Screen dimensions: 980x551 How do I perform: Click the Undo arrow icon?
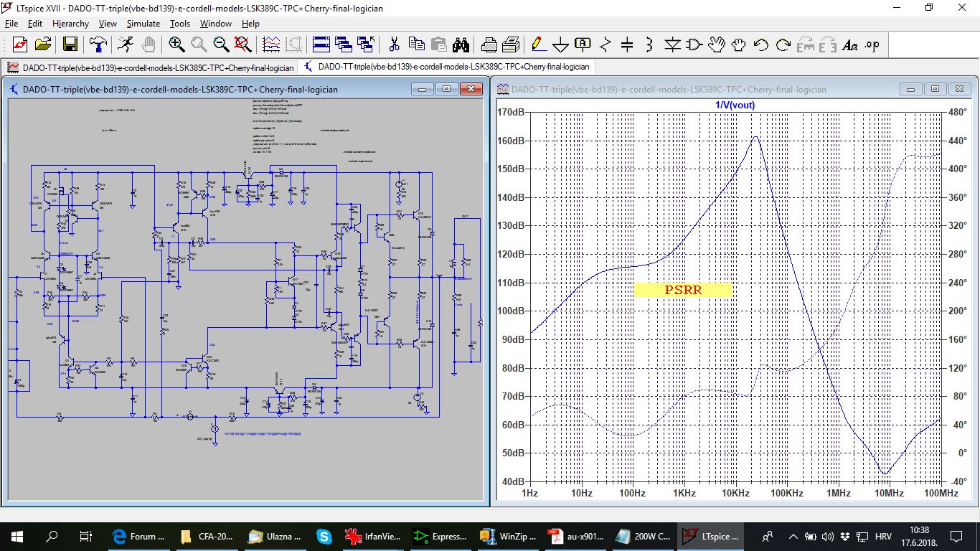(761, 44)
